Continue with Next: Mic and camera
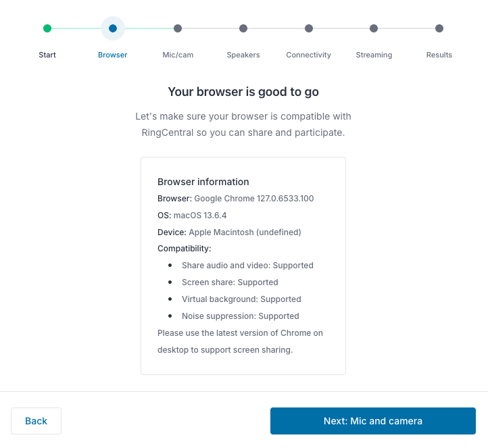Image resolution: width=488 pixels, height=448 pixels. pyautogui.click(x=373, y=421)
